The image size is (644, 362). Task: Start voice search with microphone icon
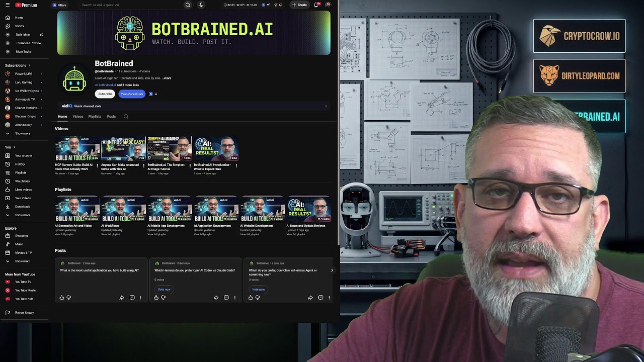pos(201,5)
